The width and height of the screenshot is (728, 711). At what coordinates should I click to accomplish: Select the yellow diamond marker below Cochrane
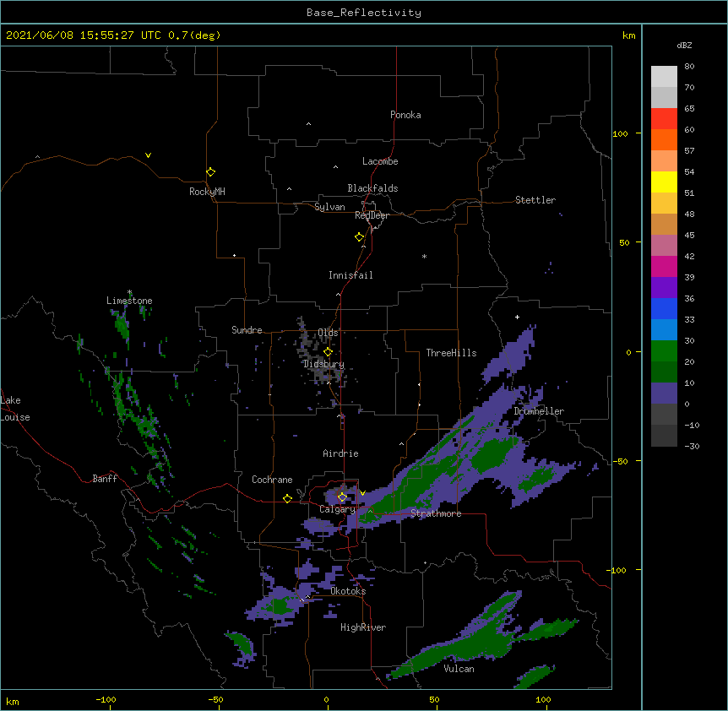[x=287, y=498]
